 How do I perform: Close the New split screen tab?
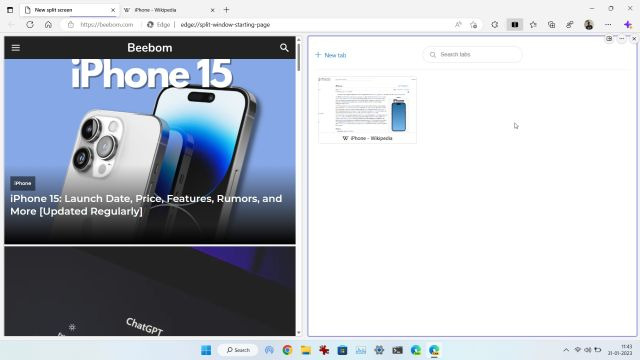(113, 10)
